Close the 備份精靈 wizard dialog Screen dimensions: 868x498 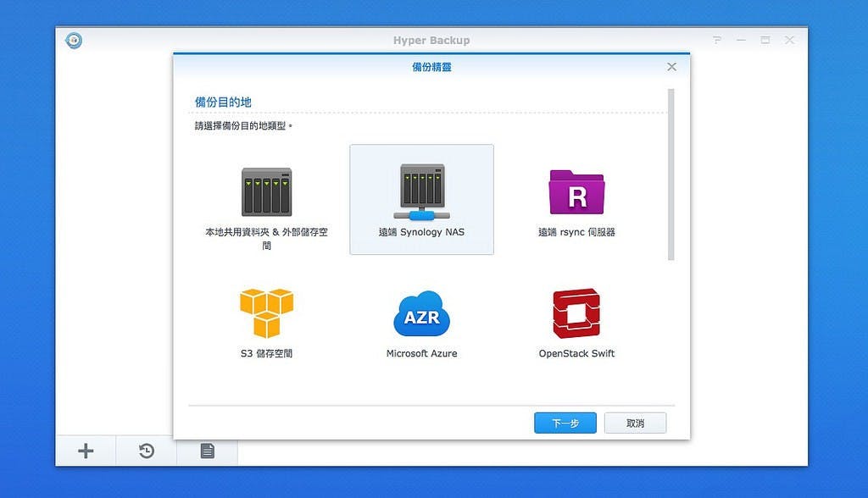click(x=671, y=67)
